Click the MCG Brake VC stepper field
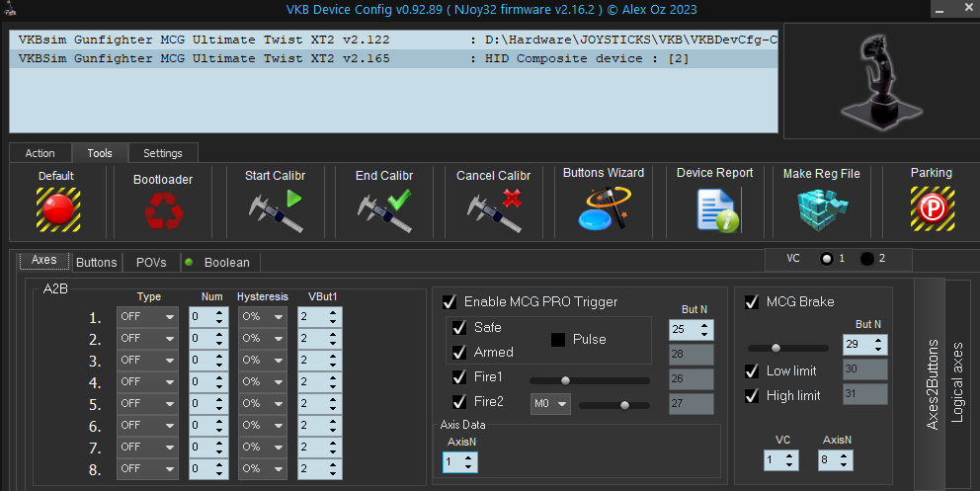The image size is (980, 491). tap(781, 460)
